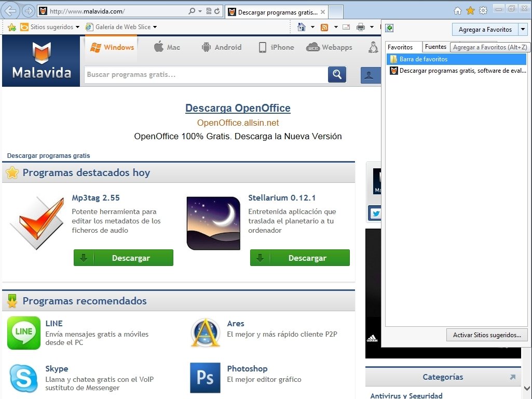Screen dimensions: 532x399
Task: Click Descargar button for Mp3tag
Action: [124, 258]
